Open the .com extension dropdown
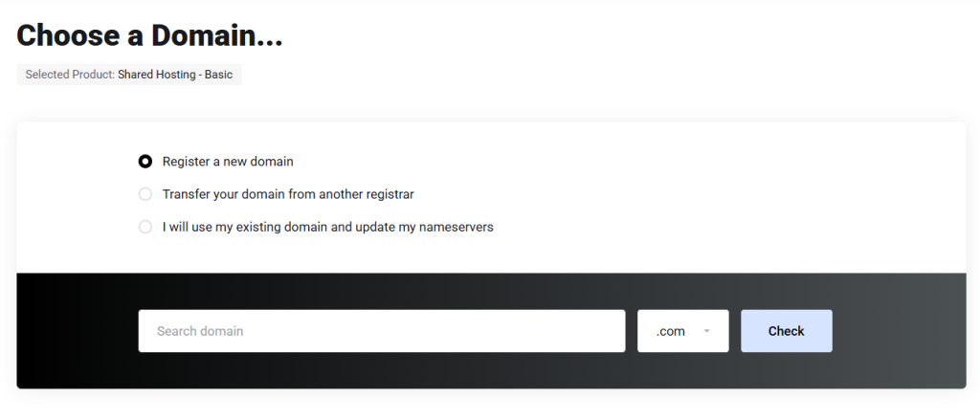980x420 pixels. 683,331
